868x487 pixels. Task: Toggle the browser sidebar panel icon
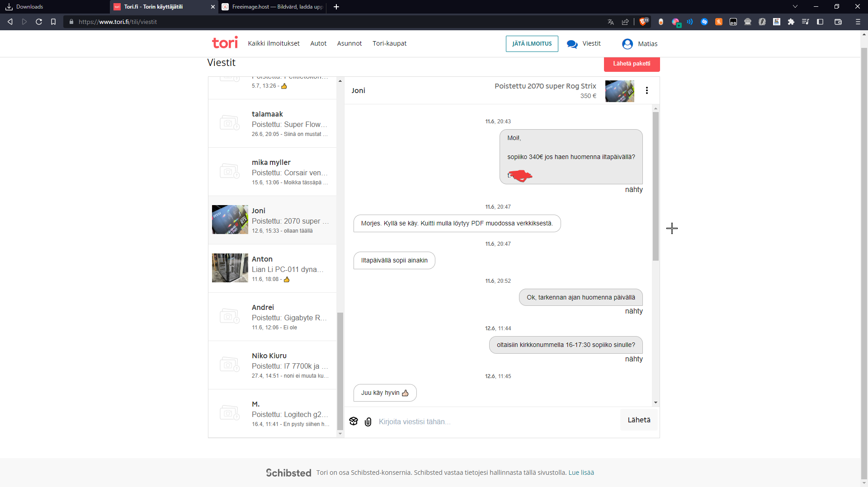click(820, 22)
